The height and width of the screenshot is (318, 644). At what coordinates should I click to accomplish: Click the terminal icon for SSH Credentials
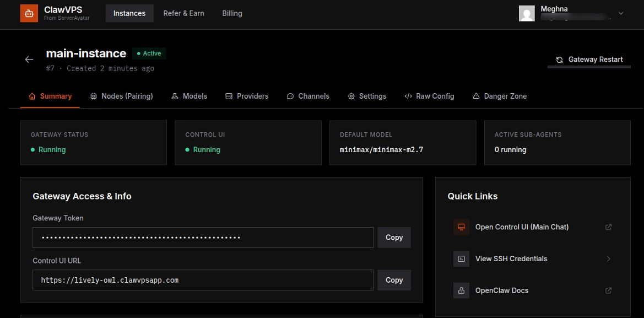click(x=461, y=259)
